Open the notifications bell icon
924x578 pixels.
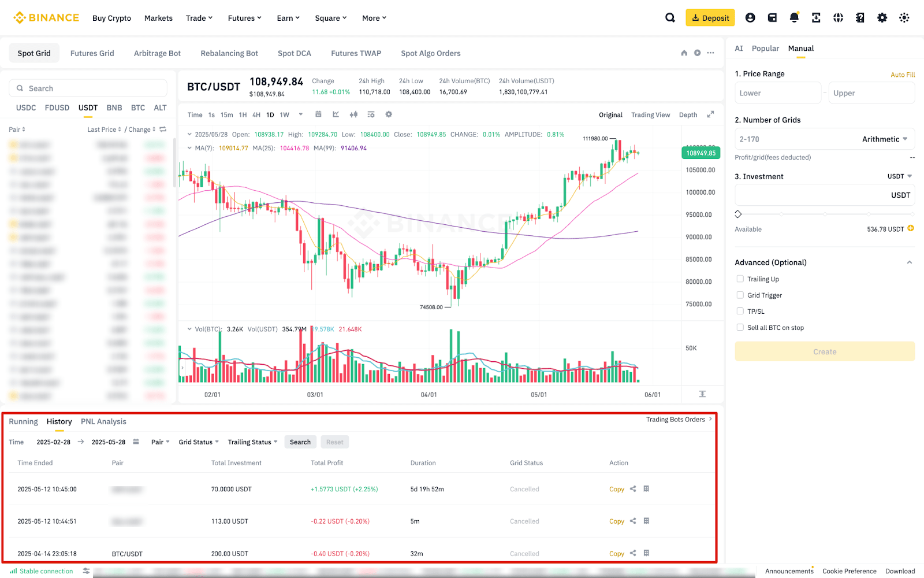pyautogui.click(x=794, y=18)
